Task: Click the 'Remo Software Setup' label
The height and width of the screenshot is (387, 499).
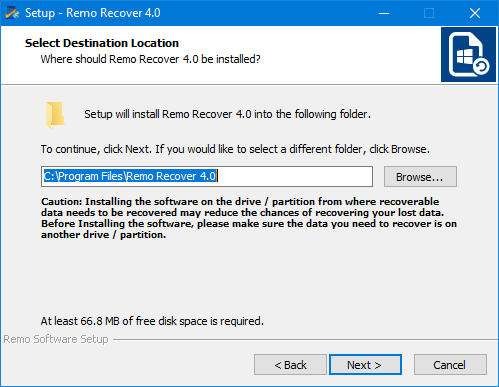Action: pos(56,339)
